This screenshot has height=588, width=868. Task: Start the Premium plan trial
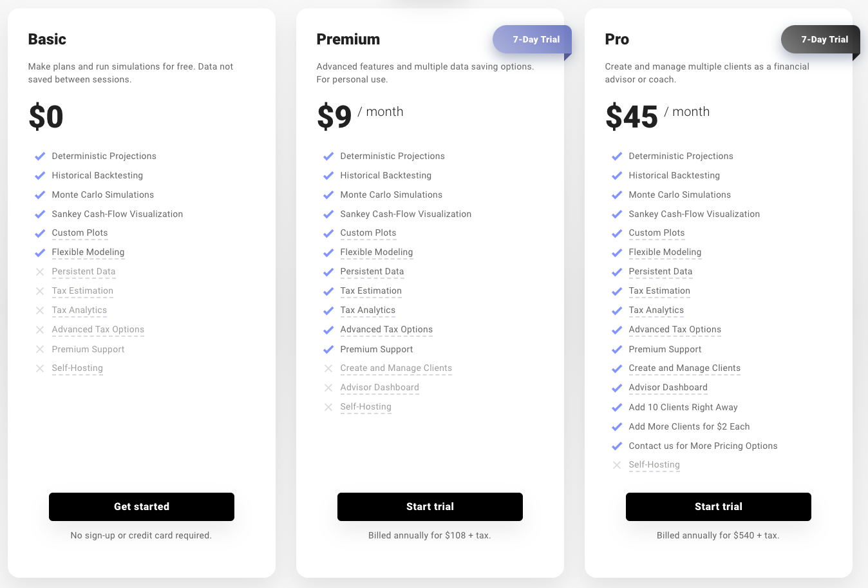pyautogui.click(x=430, y=507)
